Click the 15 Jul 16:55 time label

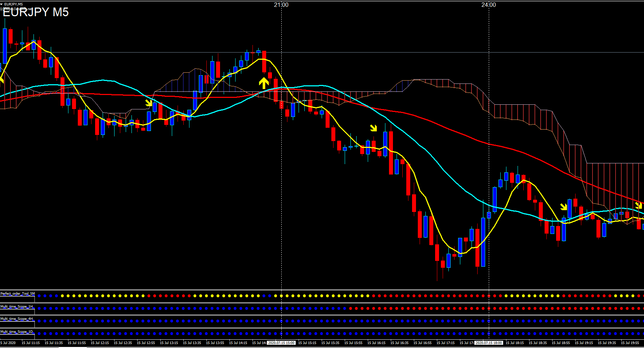(422, 343)
